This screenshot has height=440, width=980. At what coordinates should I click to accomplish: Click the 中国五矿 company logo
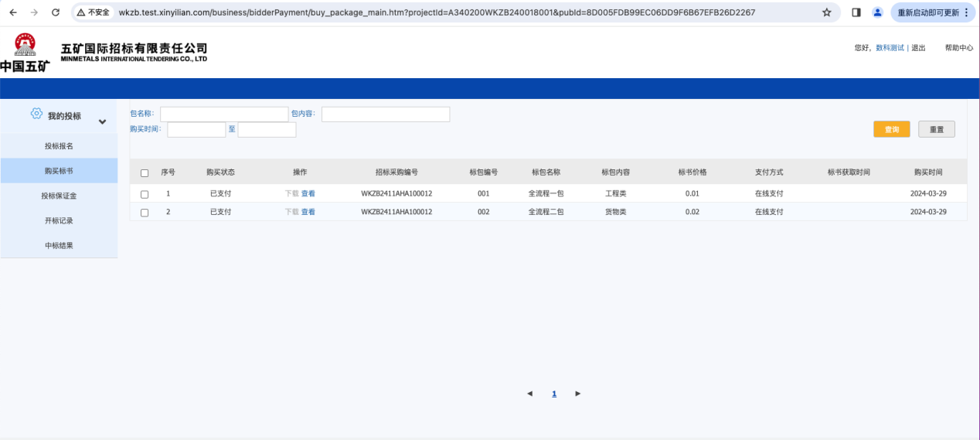pyautogui.click(x=25, y=53)
